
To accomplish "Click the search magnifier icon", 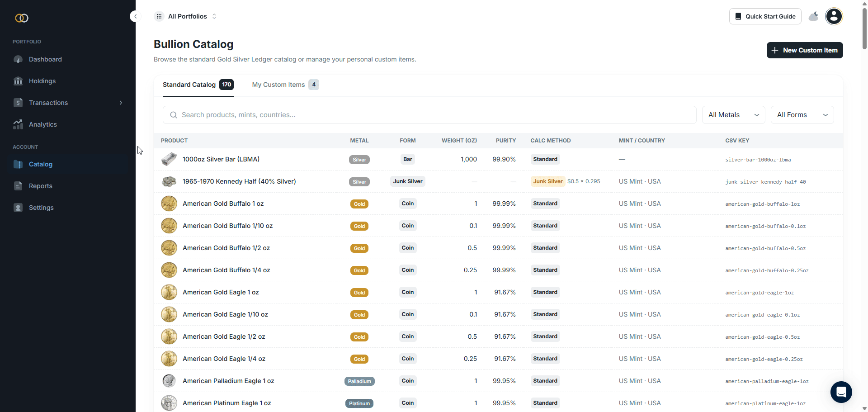I will coord(173,115).
